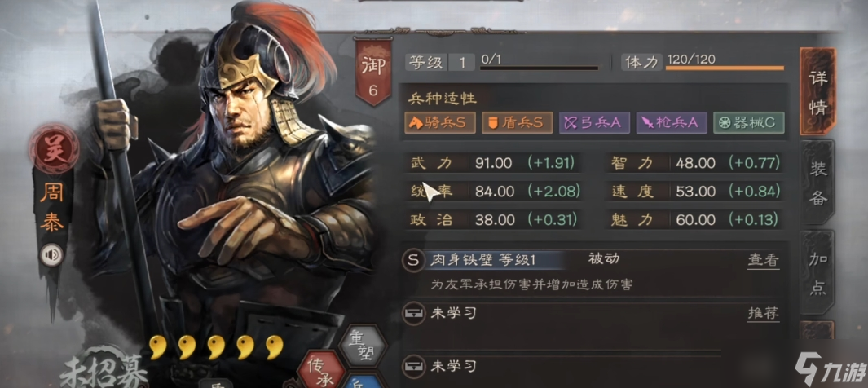Select the 盾兵S shield troop badge
Viewport: 868px width, 388px height.
click(517, 123)
